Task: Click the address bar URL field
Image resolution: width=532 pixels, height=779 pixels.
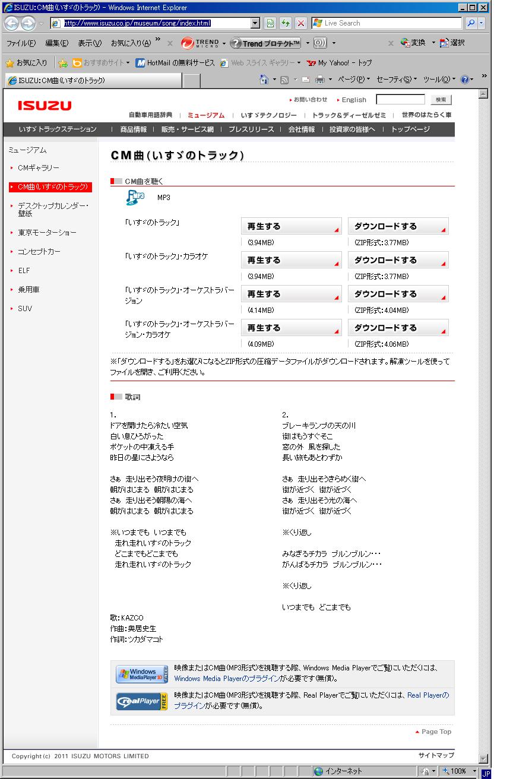Action: click(151, 23)
